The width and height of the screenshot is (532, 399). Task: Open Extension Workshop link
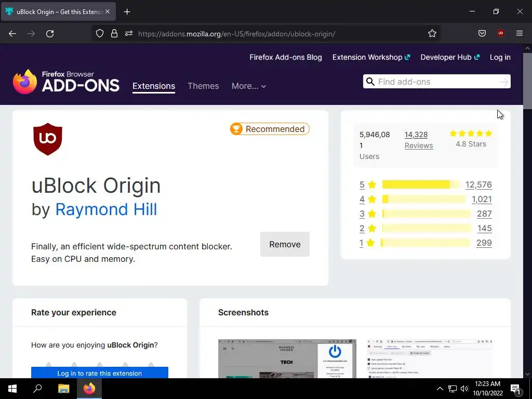[371, 57]
